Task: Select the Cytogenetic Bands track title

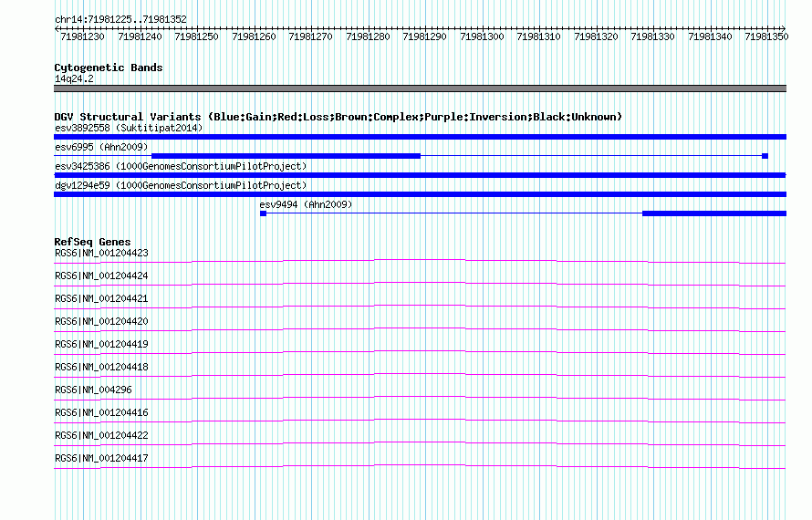Action: (109, 68)
